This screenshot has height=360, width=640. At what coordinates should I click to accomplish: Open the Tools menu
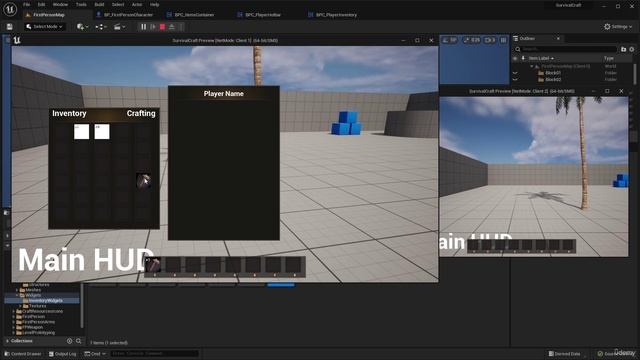81,4
